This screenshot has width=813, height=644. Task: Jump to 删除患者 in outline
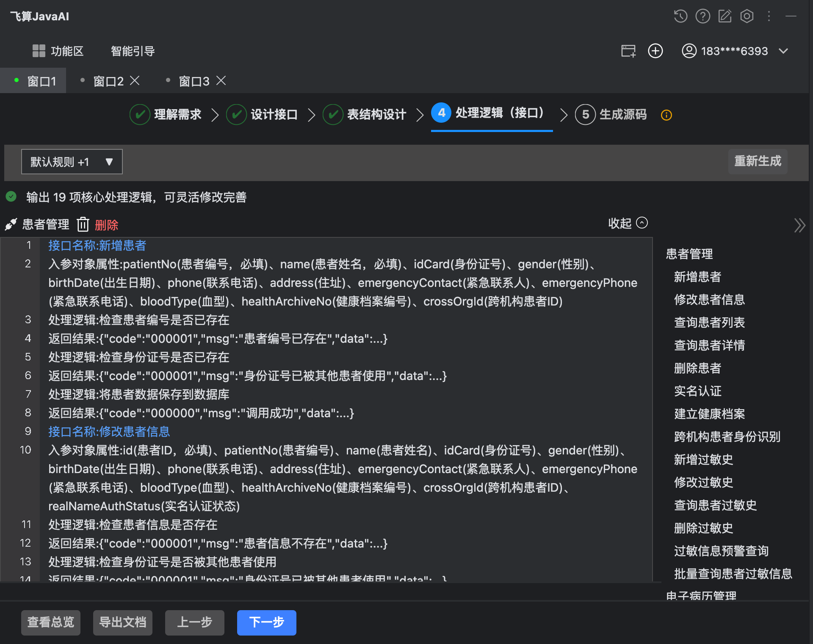point(698,368)
